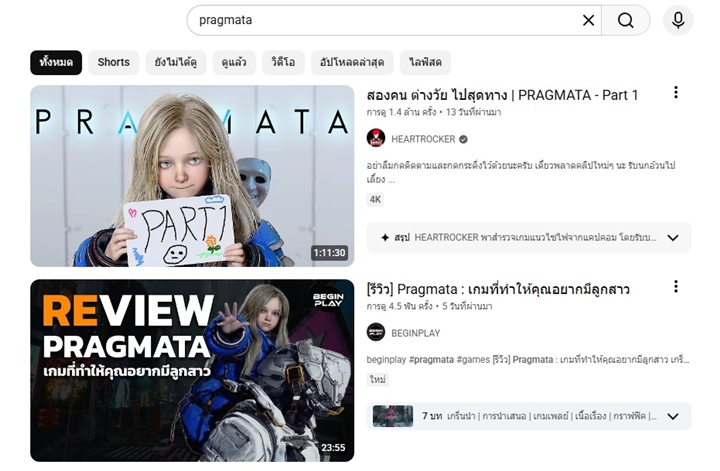720x471 pixels.
Task: Open the PRAGMATA Part 1 video thumbnail
Action: (192, 176)
